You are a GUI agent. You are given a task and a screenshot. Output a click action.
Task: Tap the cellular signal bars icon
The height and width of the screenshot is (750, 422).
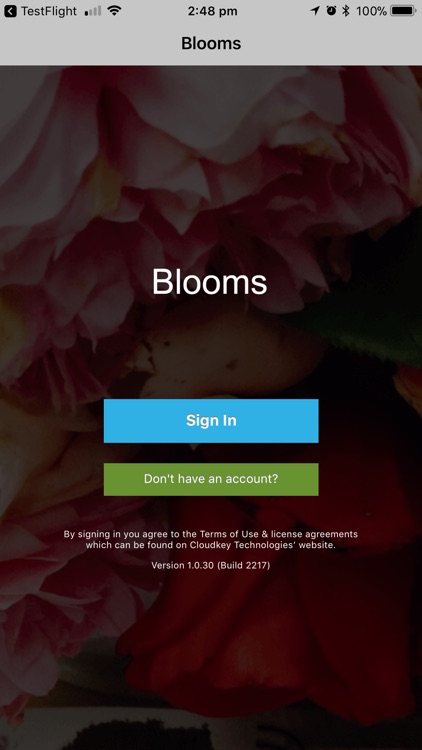[93, 11]
